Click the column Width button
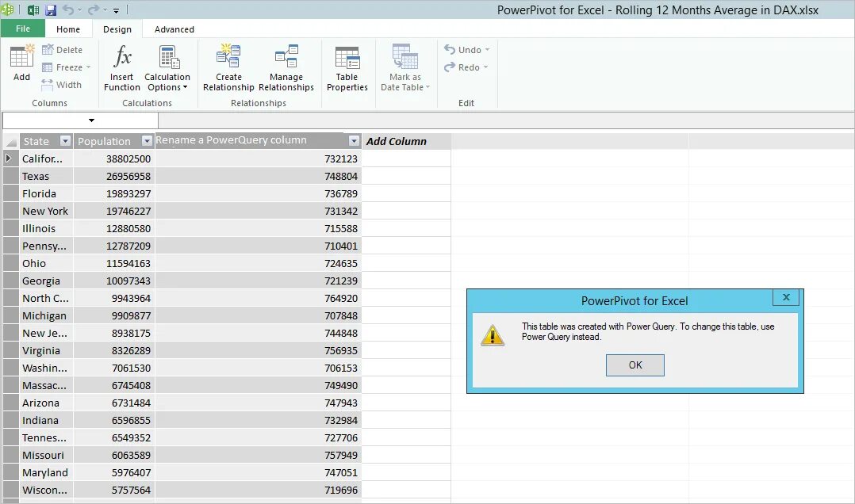This screenshot has width=855, height=504. click(62, 85)
